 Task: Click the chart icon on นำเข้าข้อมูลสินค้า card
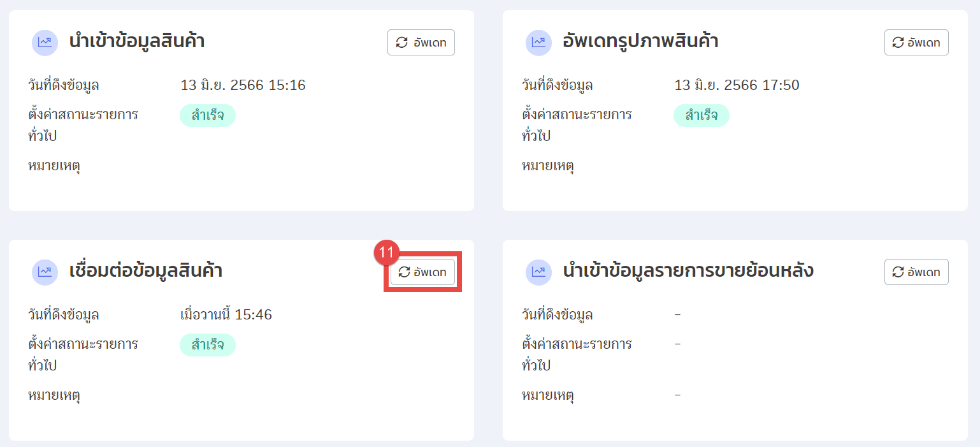click(x=45, y=42)
